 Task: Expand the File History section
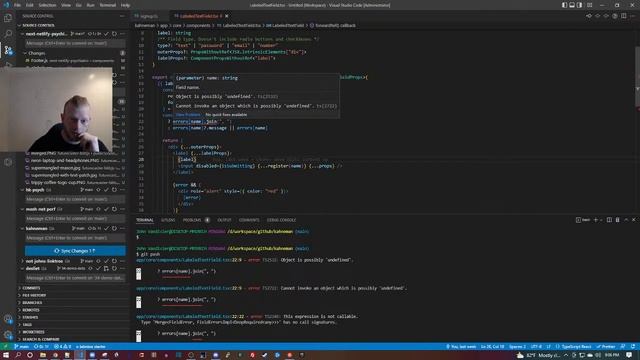tap(34, 296)
